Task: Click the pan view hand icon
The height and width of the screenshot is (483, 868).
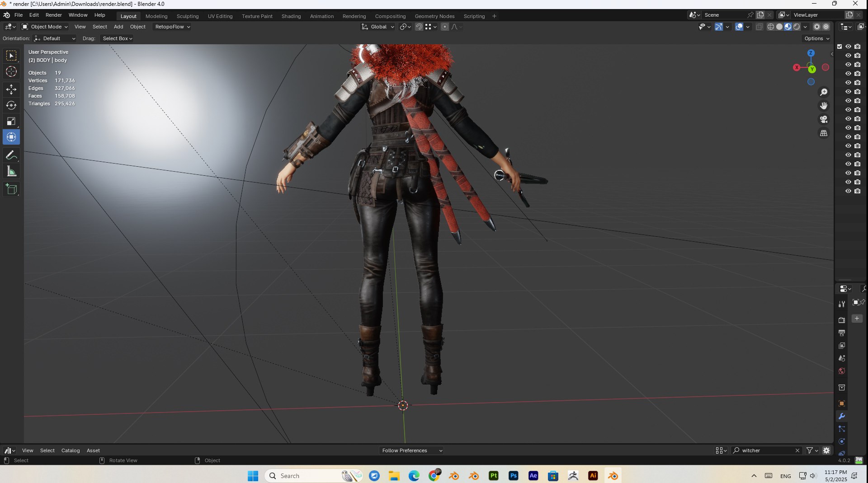Action: [x=824, y=106]
